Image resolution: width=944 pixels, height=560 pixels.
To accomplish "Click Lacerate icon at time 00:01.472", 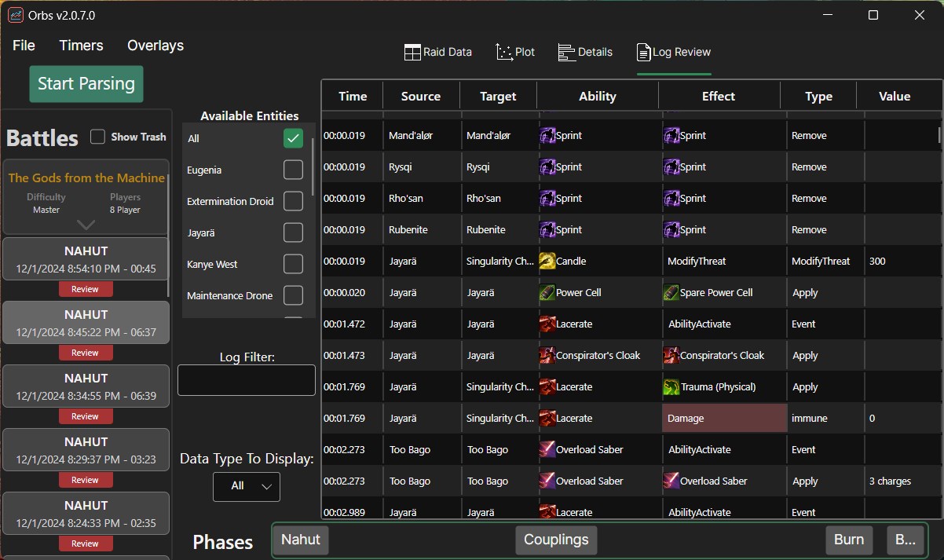I will [547, 324].
